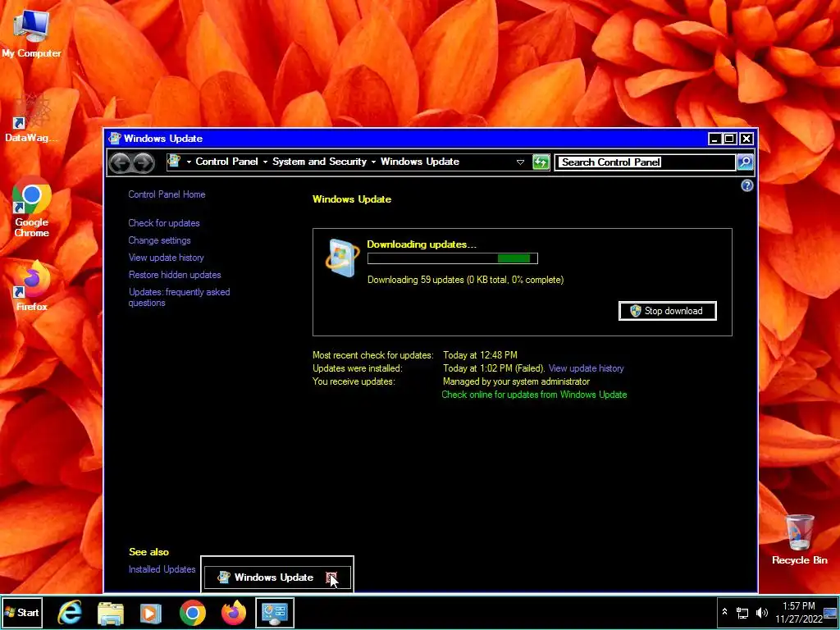Open the network tray icon

click(x=742, y=612)
